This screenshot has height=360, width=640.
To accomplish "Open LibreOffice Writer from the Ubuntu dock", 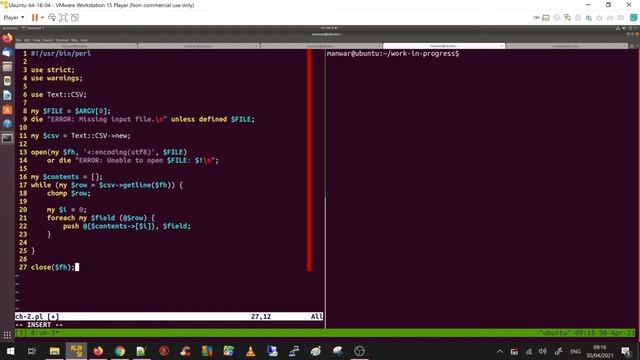I will [7, 95].
